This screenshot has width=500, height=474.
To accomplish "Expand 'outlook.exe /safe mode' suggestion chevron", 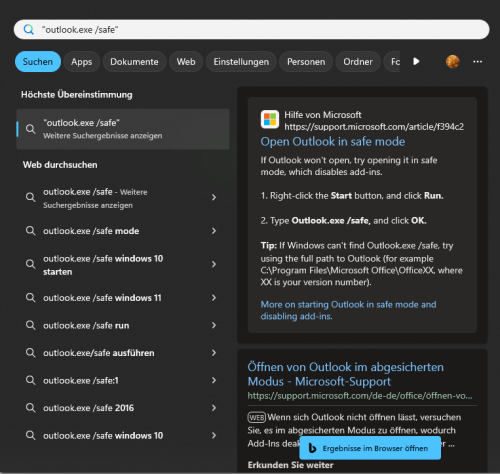I will coord(214,231).
